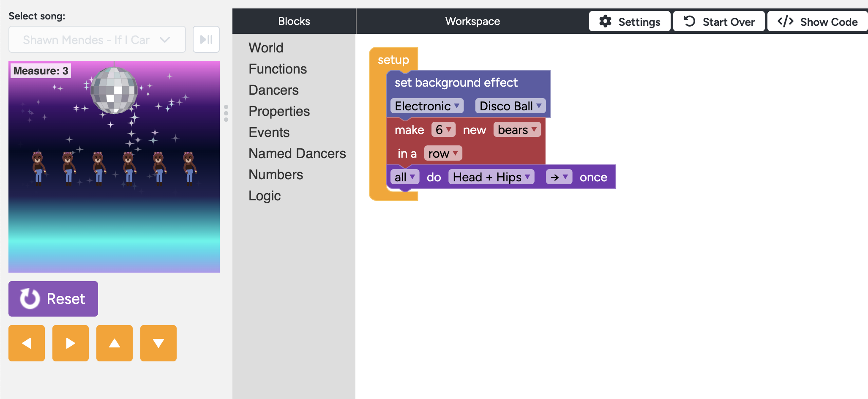The image size is (868, 399).
Task: Open the number 6 dropdown in make block
Action: point(443,130)
